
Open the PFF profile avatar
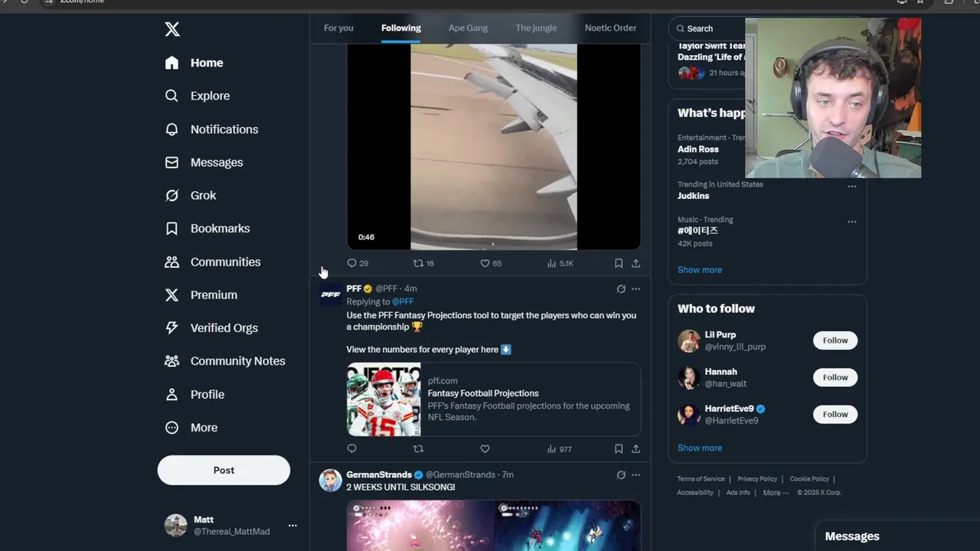[x=331, y=295]
